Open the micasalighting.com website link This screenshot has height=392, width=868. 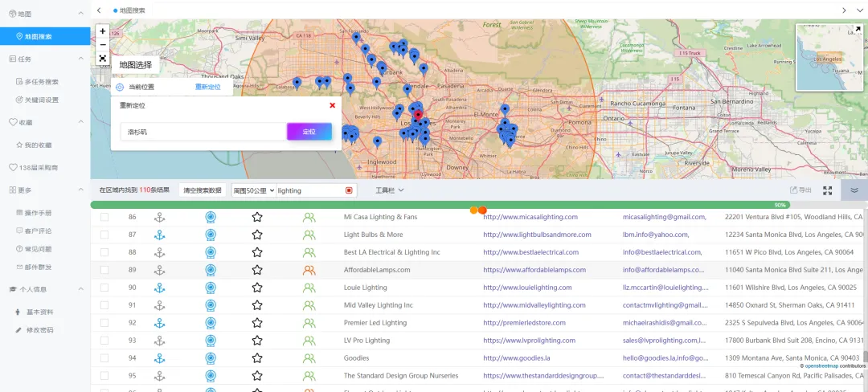[530, 217]
